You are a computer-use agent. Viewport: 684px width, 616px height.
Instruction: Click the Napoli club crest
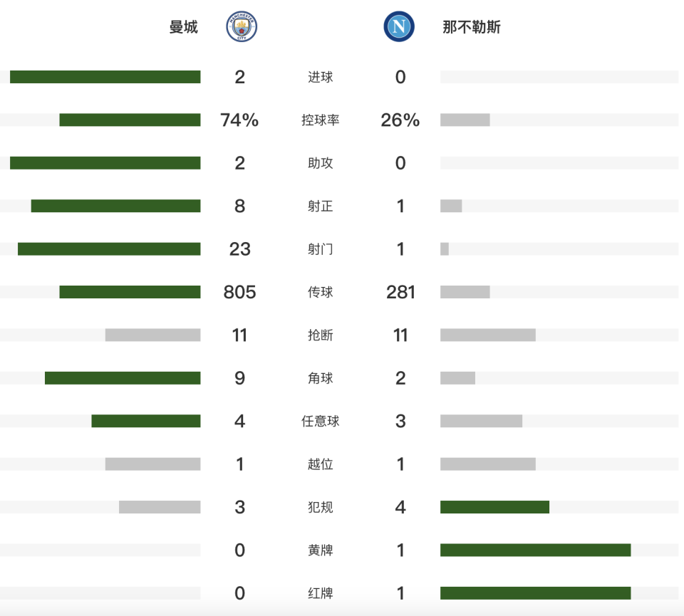tap(398, 27)
